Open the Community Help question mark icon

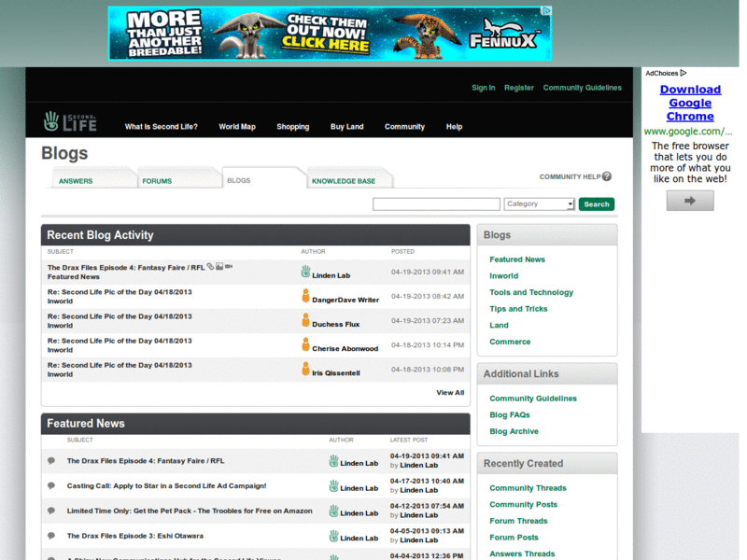[x=606, y=176]
